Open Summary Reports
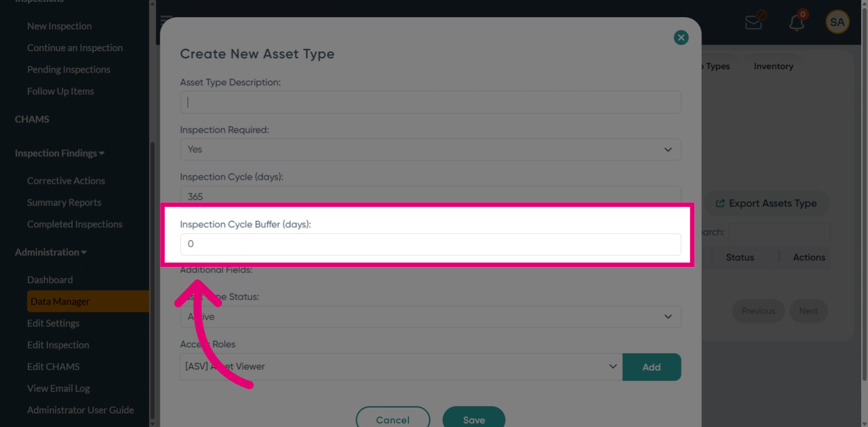Screen dimensions: 868x427 tap(64, 203)
